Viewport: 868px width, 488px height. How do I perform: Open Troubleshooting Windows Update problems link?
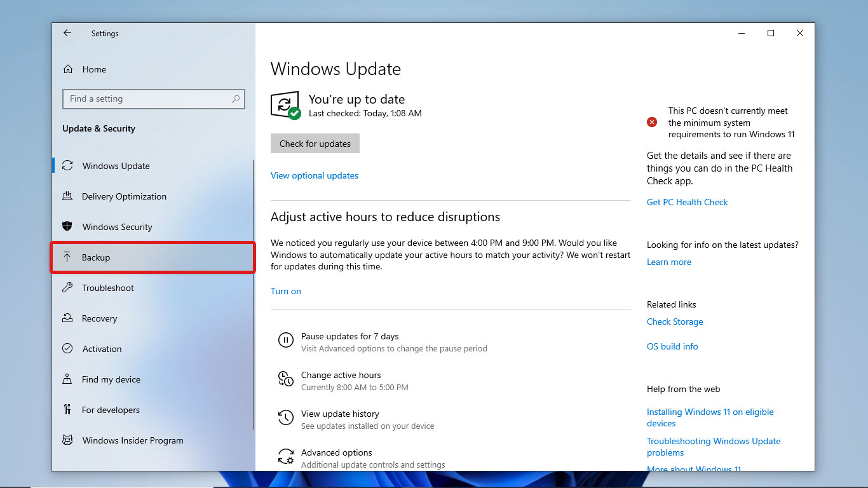[x=714, y=447]
